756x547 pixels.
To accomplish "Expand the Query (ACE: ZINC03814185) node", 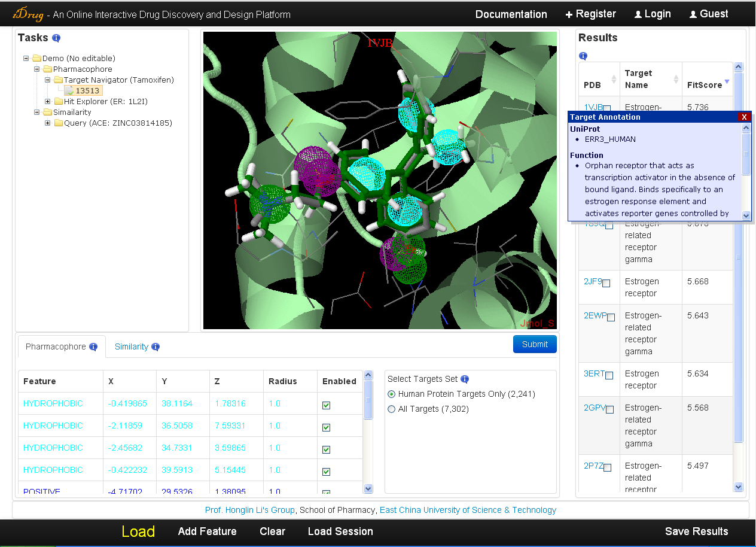I will (x=47, y=123).
